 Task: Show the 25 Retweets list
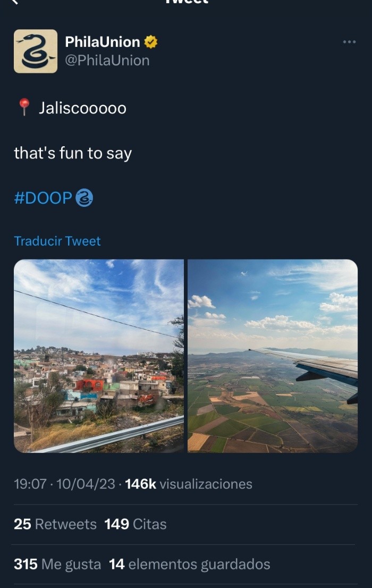click(55, 524)
